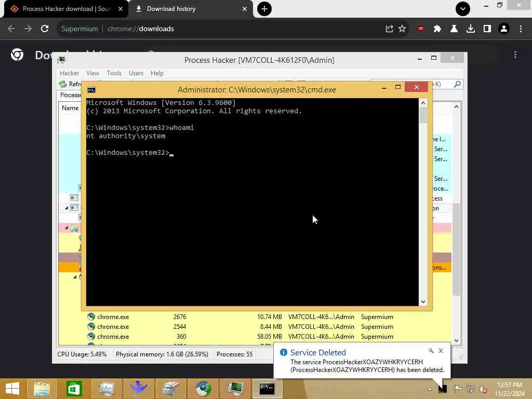Screen dimensions: 532x399
Task: Open the Tools menu in Process Hacker
Action: click(x=114, y=73)
